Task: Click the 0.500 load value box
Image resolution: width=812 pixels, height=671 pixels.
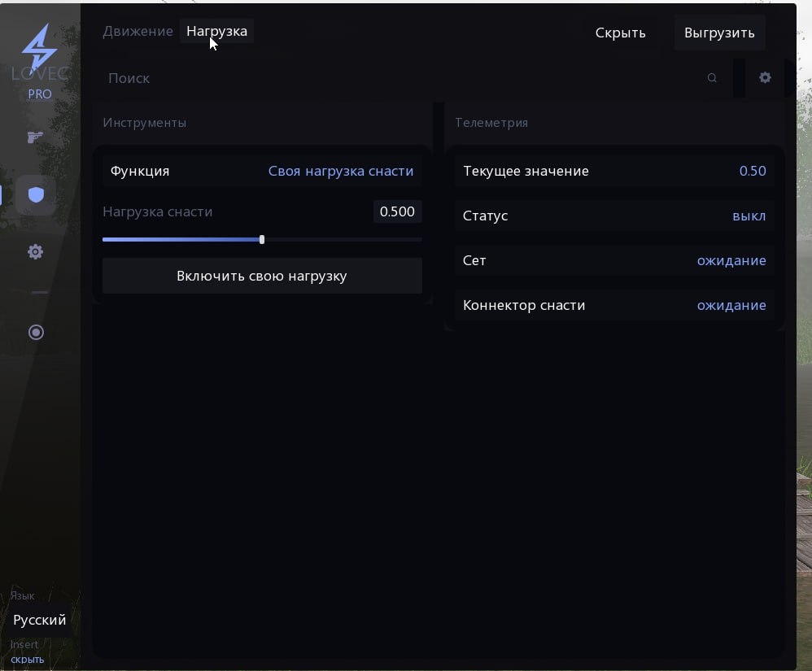Action: coord(397,212)
